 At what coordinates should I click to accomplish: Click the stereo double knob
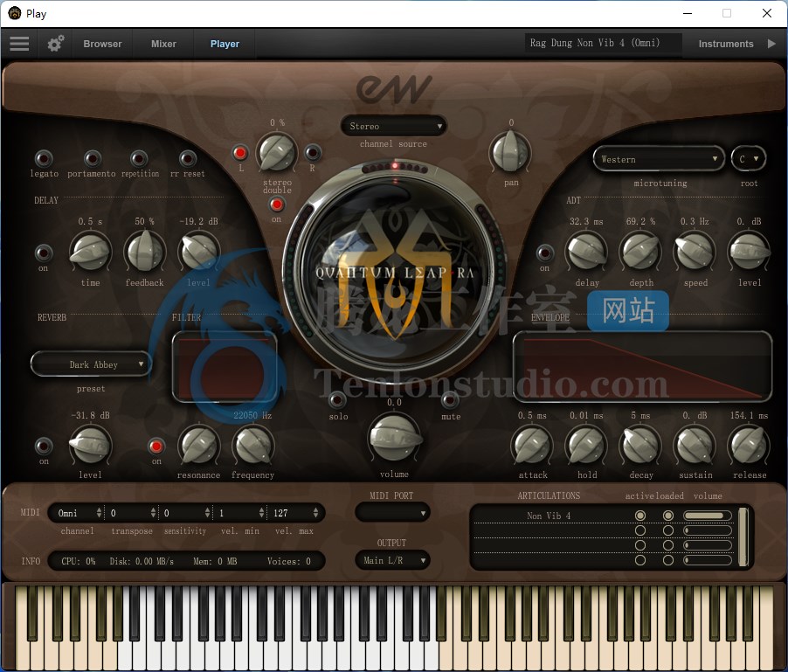[x=276, y=153]
